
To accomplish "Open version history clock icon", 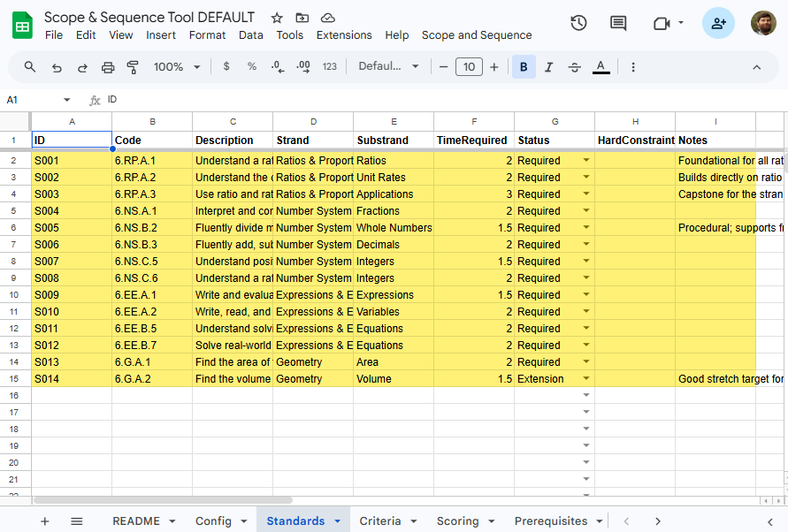I will click(578, 24).
